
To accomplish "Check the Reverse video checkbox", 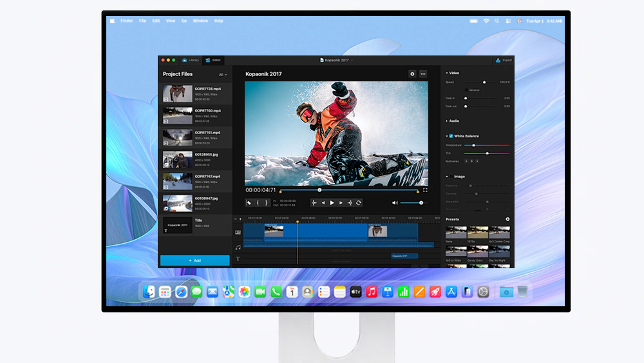I will 466,90.
